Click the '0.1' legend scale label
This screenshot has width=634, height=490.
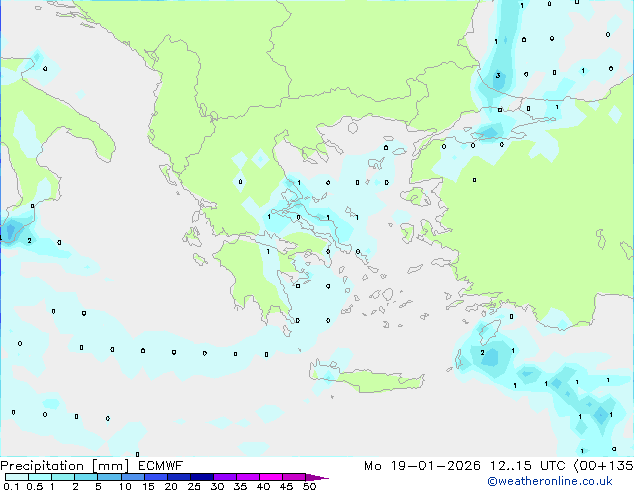tap(11, 486)
